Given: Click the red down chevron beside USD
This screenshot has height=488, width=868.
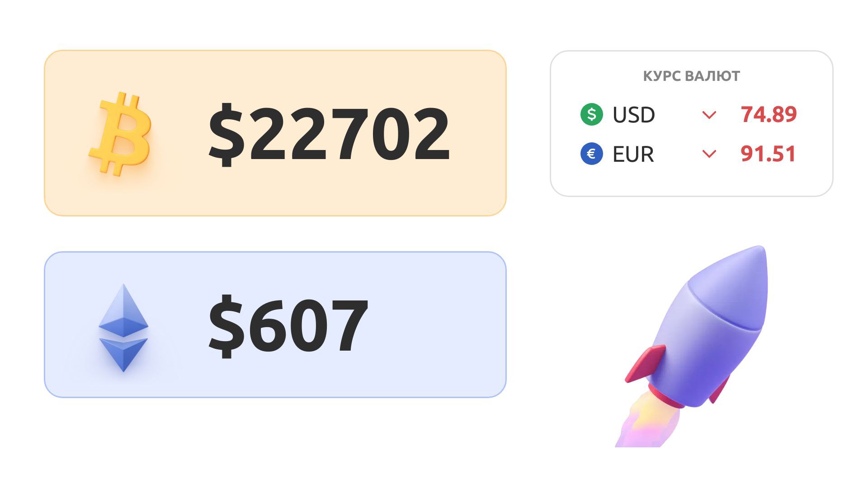Looking at the screenshot, I should pos(709,115).
